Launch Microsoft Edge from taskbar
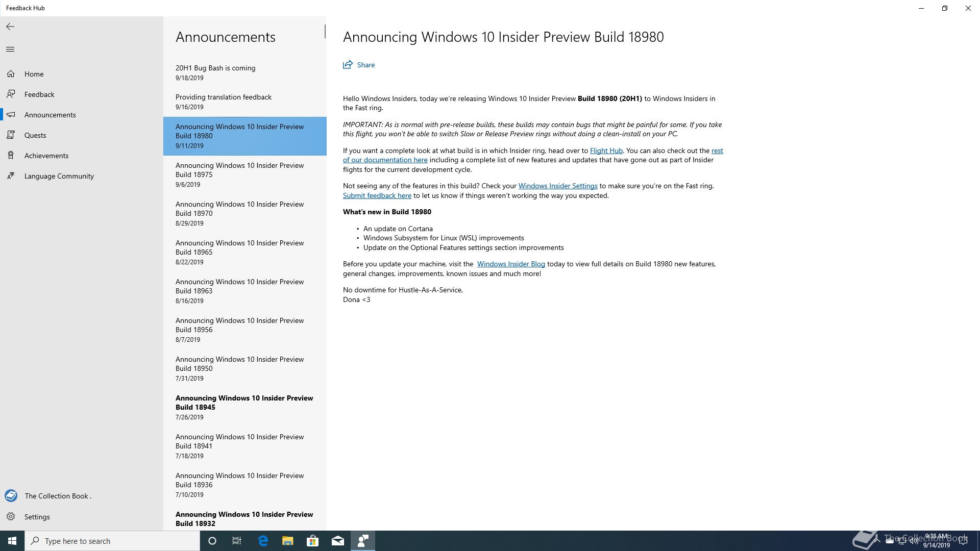980x551 pixels. tap(263, 541)
